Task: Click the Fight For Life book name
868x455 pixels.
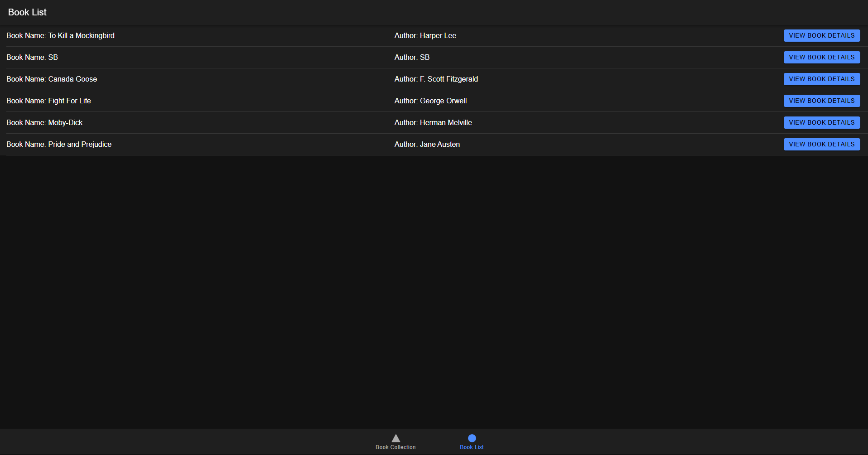Action: [48, 101]
